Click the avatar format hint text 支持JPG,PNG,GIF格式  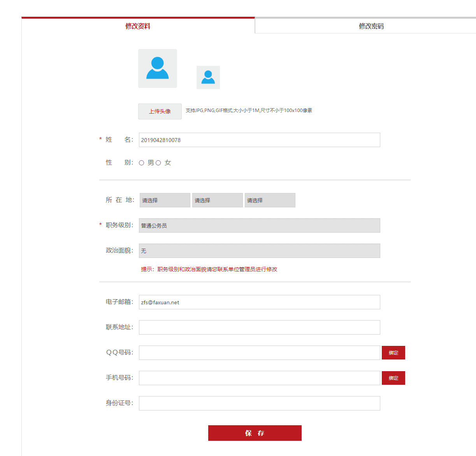pyautogui.click(x=249, y=110)
